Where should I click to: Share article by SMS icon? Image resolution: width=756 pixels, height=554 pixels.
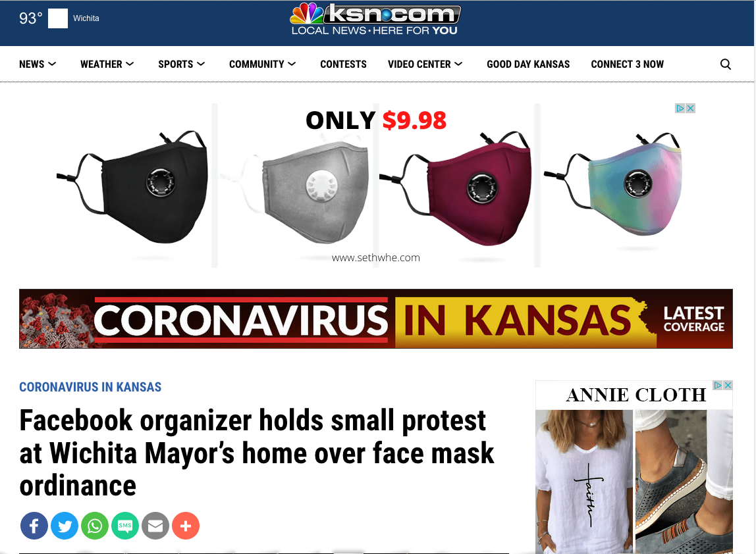pos(125,526)
